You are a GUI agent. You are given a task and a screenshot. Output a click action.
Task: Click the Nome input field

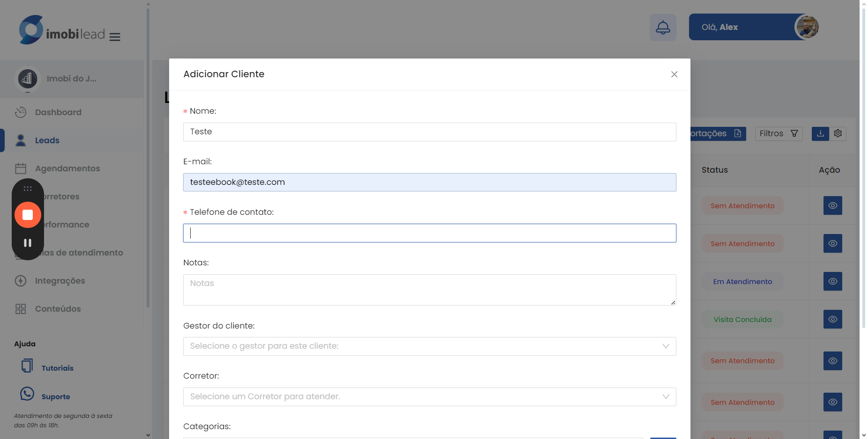click(x=430, y=132)
